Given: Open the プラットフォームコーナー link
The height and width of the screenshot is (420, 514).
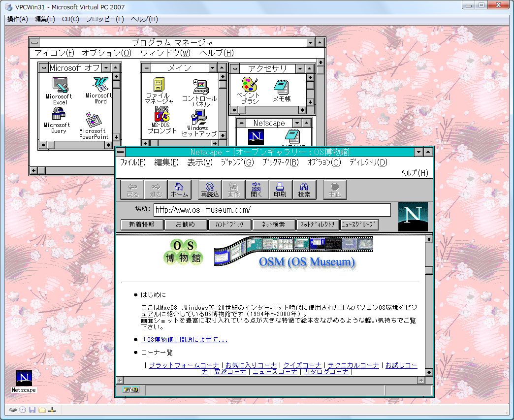Looking at the screenshot, I should [x=184, y=365].
